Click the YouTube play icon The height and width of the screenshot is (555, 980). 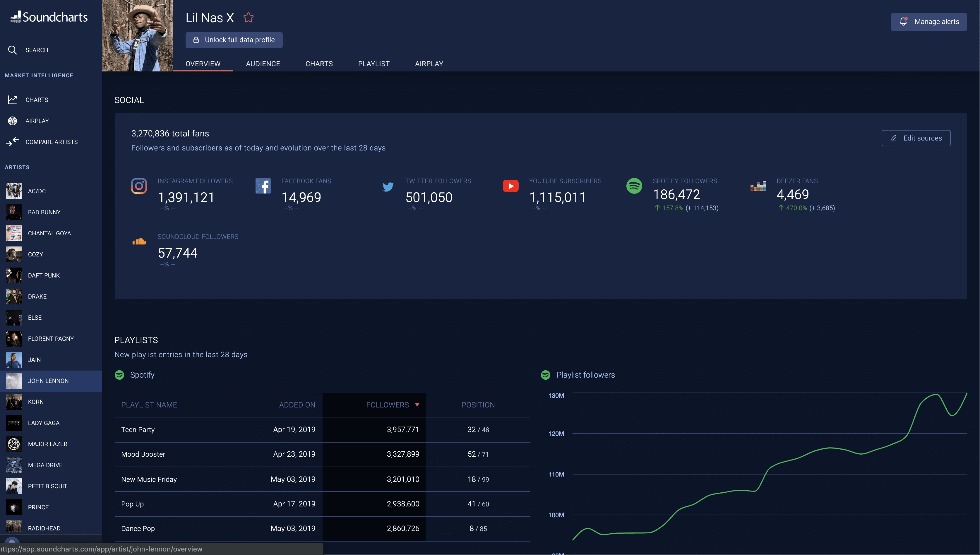[511, 186]
